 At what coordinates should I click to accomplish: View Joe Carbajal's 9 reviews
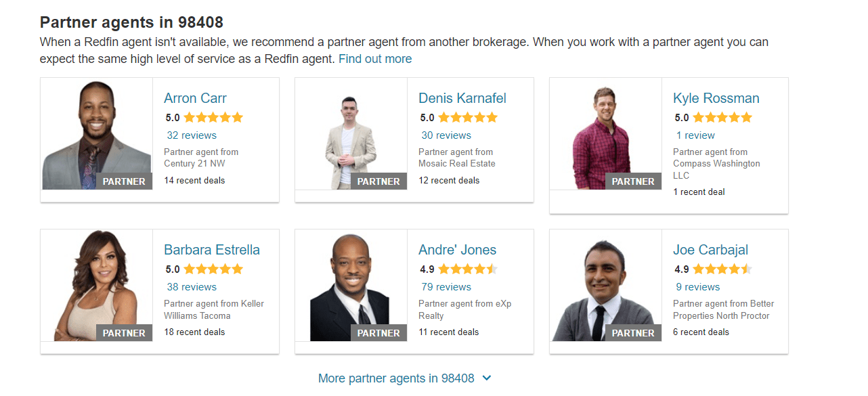697,286
